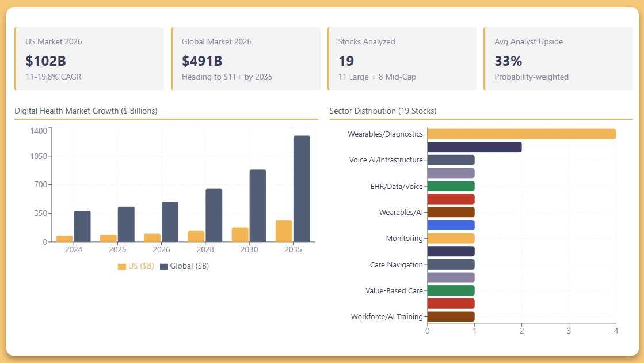Click the Care Navigation bar
This screenshot has width=644, height=363.
(451, 264)
